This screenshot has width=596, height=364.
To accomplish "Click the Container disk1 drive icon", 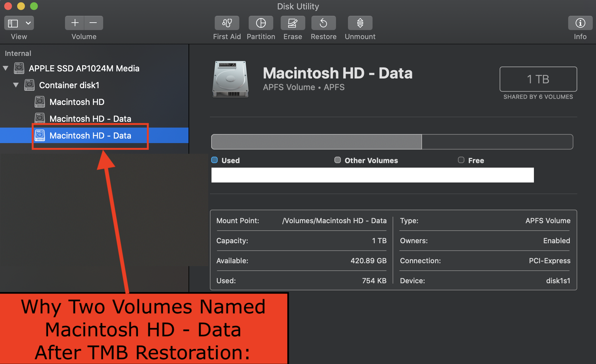I will (x=29, y=85).
